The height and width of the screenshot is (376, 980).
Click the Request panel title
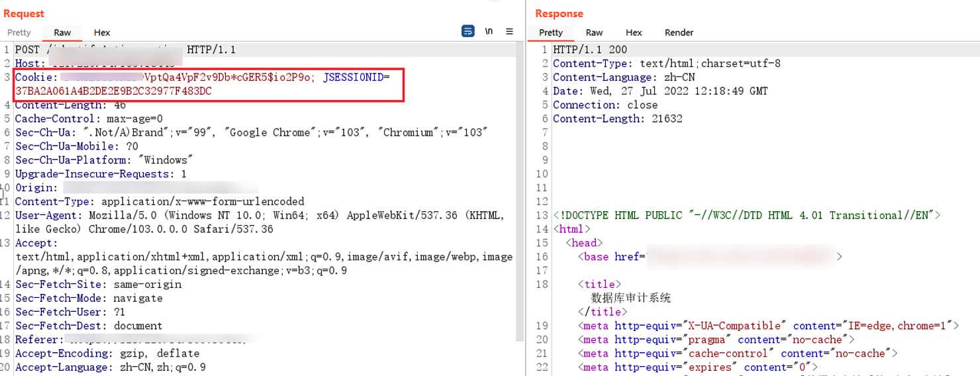[24, 14]
